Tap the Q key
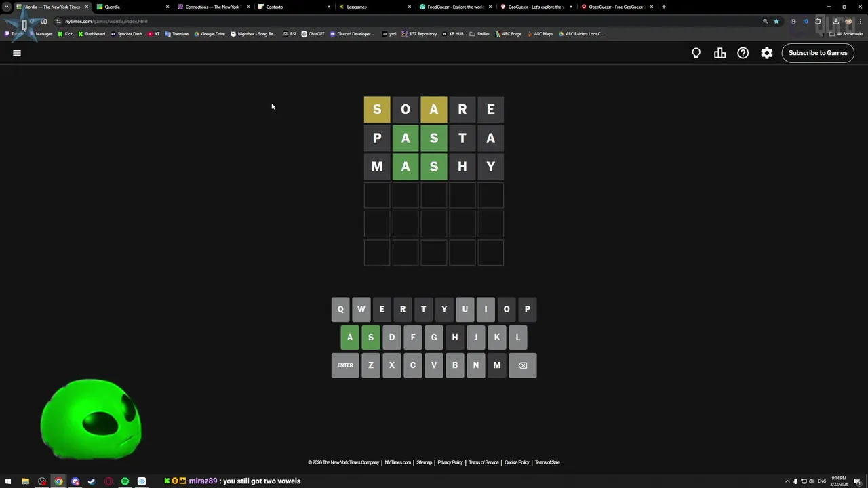The image size is (868, 488). 340,309
